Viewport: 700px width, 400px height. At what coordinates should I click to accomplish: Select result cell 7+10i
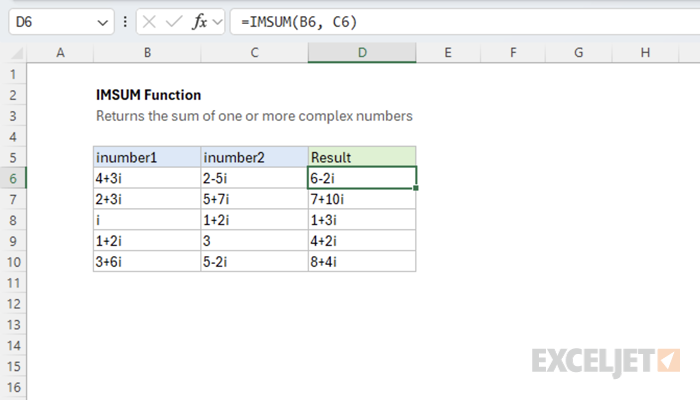pyautogui.click(x=362, y=199)
